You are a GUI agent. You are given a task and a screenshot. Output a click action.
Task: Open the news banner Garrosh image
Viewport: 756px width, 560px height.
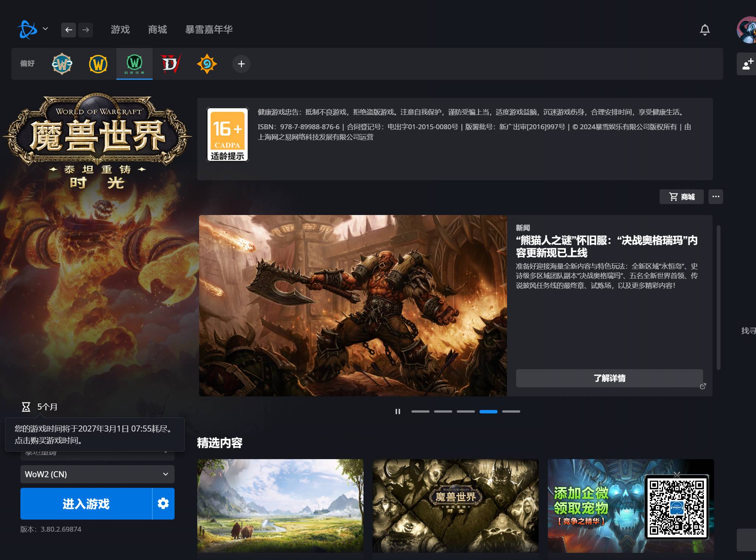353,306
